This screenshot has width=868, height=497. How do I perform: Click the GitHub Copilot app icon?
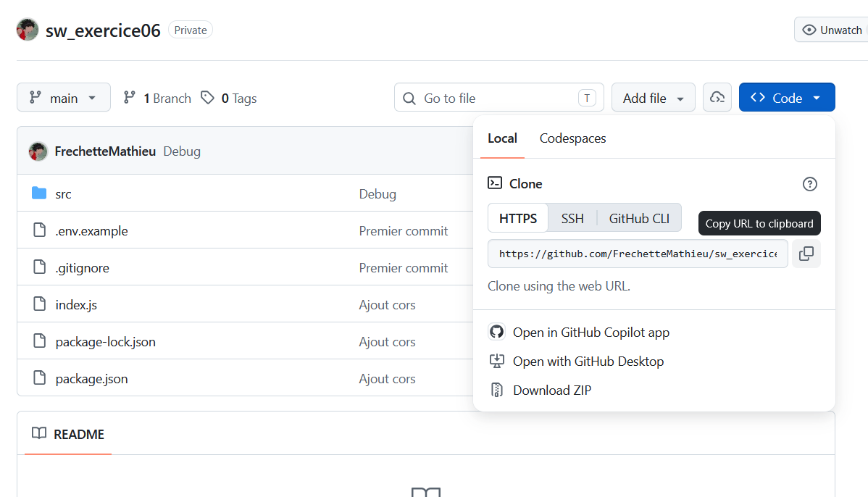tap(496, 332)
